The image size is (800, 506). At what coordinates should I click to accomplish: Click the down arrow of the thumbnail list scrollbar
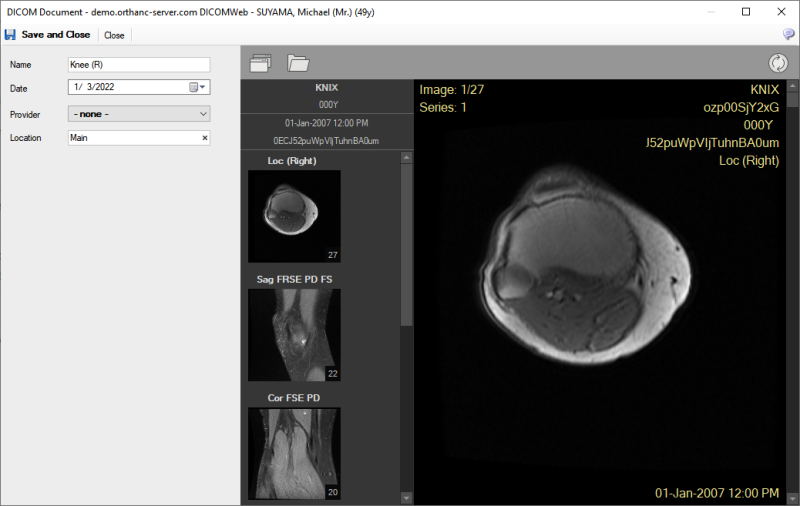click(x=406, y=497)
